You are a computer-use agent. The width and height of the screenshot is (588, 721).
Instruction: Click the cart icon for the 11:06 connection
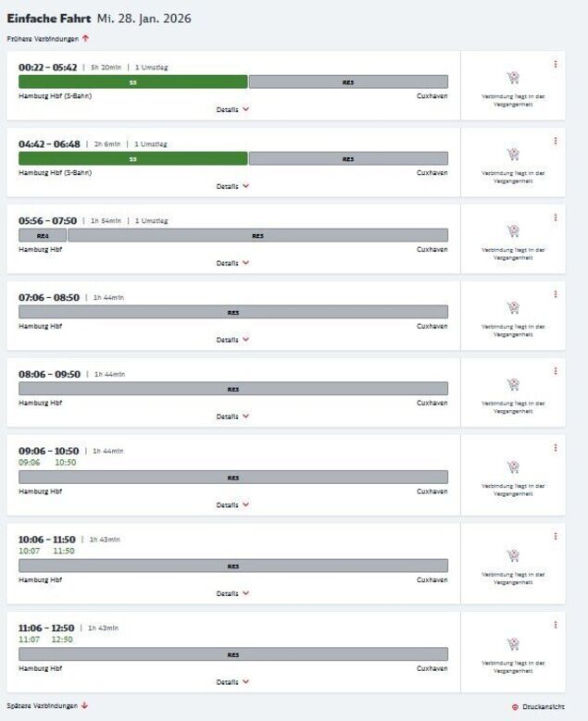[512, 644]
